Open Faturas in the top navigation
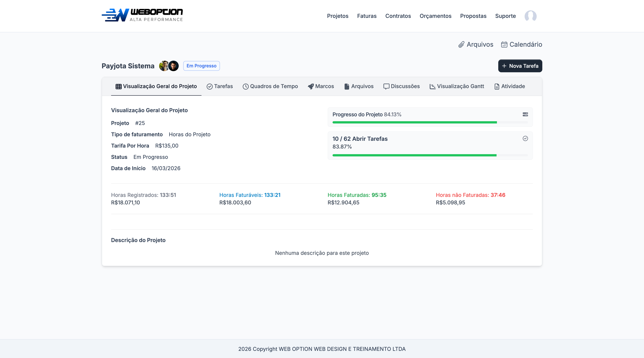Screen dimensions: 644x358 click(x=367, y=16)
